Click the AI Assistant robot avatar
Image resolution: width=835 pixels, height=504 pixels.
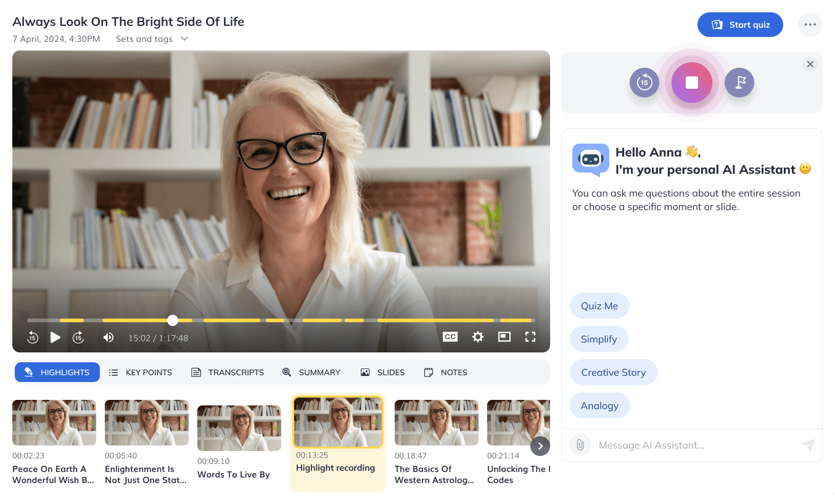coord(590,159)
